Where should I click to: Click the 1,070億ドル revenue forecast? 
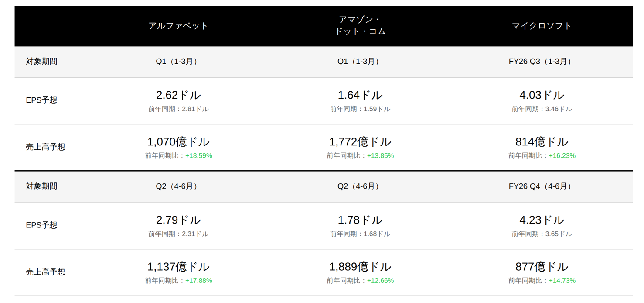tap(178, 142)
